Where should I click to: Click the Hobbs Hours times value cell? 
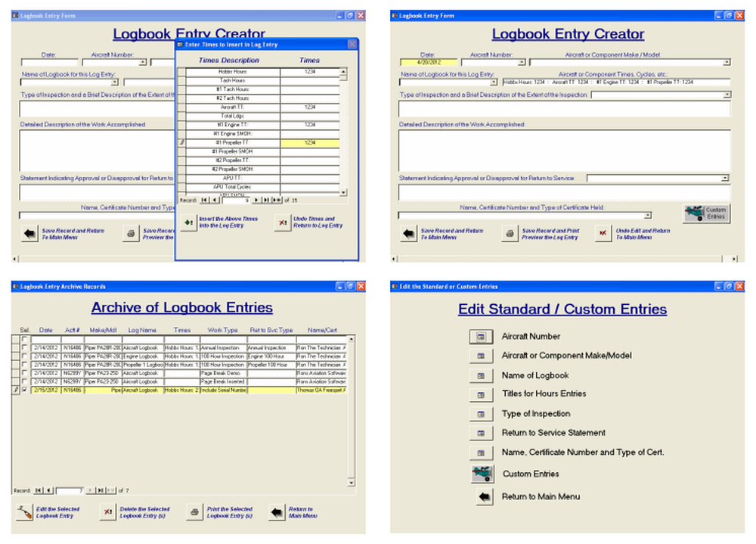pos(309,71)
